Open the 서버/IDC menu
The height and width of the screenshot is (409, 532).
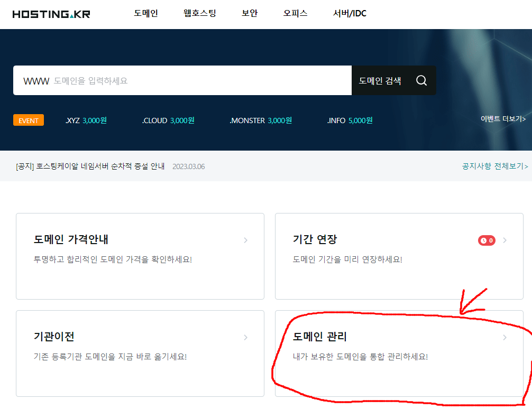coord(350,13)
